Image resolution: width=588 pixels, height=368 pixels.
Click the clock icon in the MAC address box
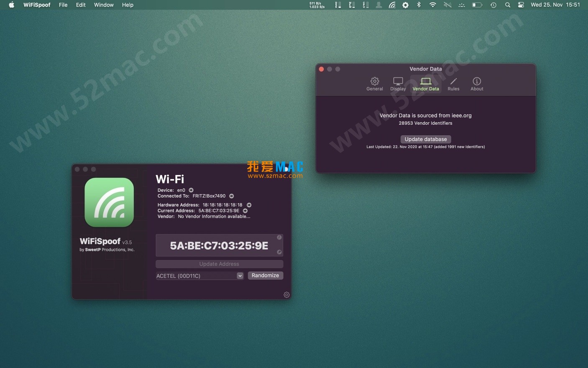click(x=279, y=237)
